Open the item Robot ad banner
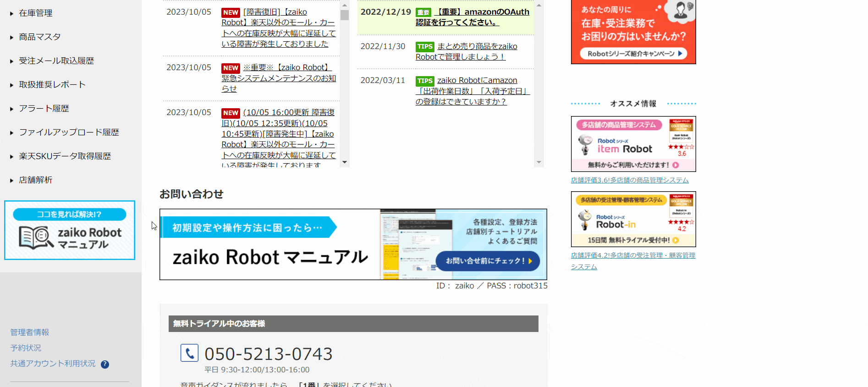Screen dimensions: 868x387 (633, 144)
